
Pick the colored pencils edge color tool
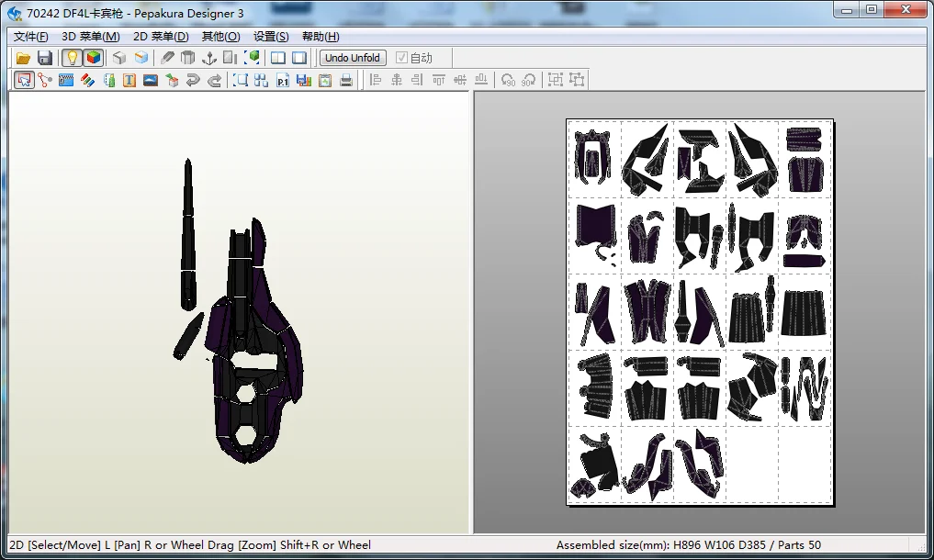pos(87,80)
